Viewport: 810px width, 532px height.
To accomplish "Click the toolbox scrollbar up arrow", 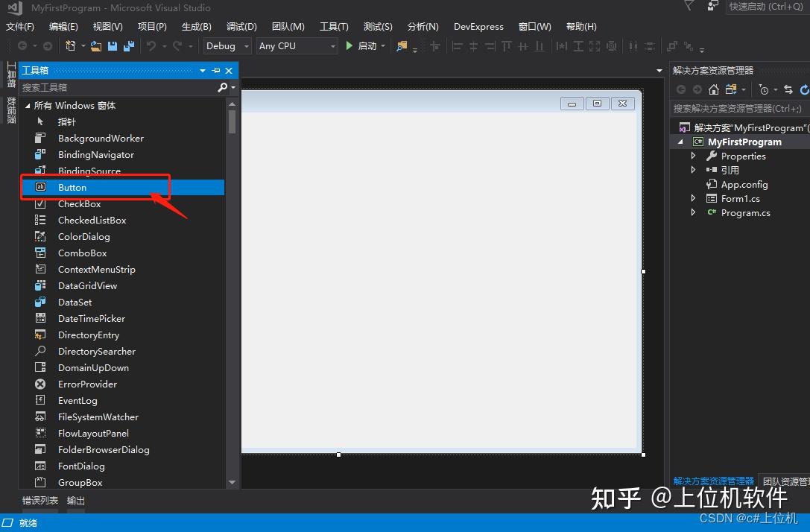I will point(232,104).
